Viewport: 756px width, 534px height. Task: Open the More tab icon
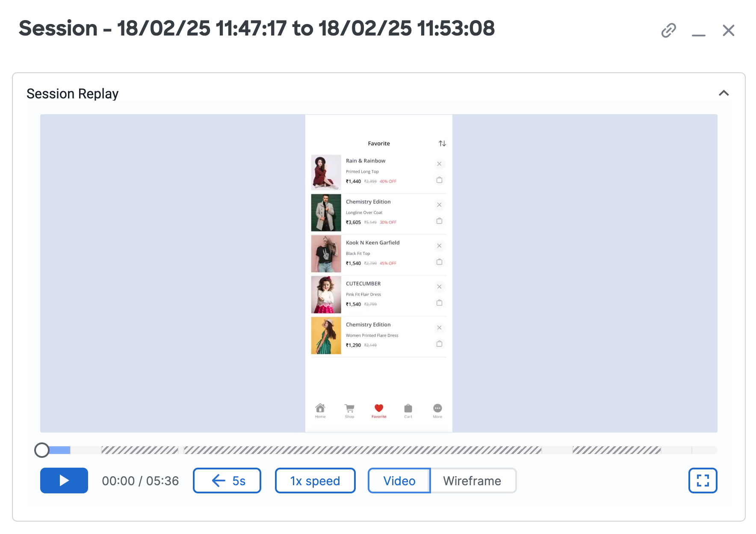pyautogui.click(x=437, y=411)
